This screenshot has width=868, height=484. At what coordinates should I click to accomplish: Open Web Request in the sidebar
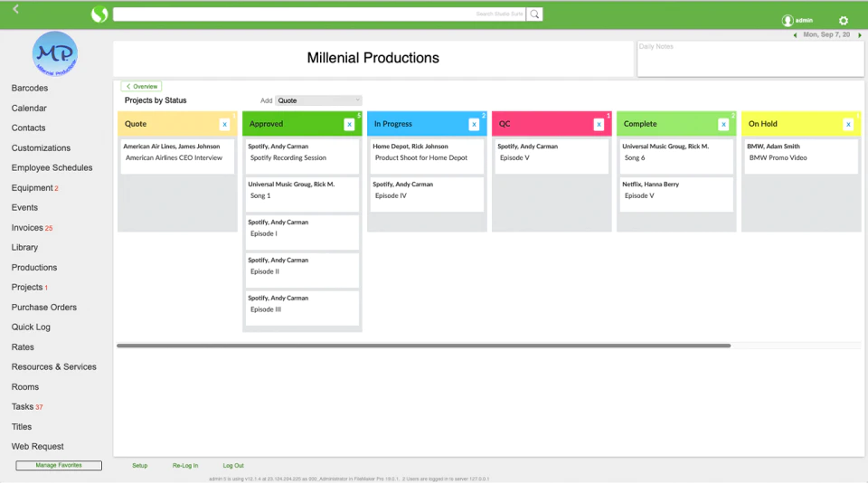[38, 447]
